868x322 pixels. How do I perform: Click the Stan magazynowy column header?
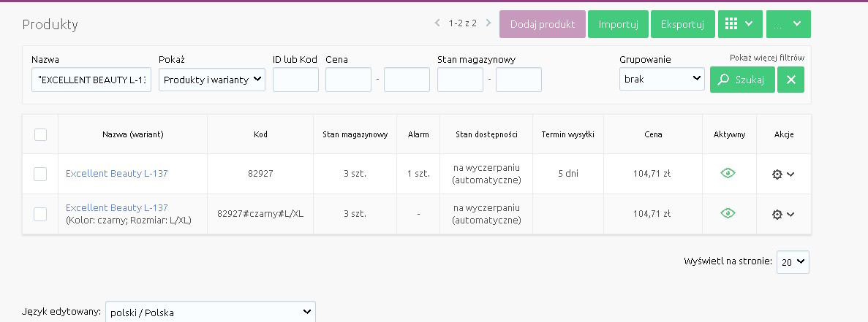click(x=355, y=134)
